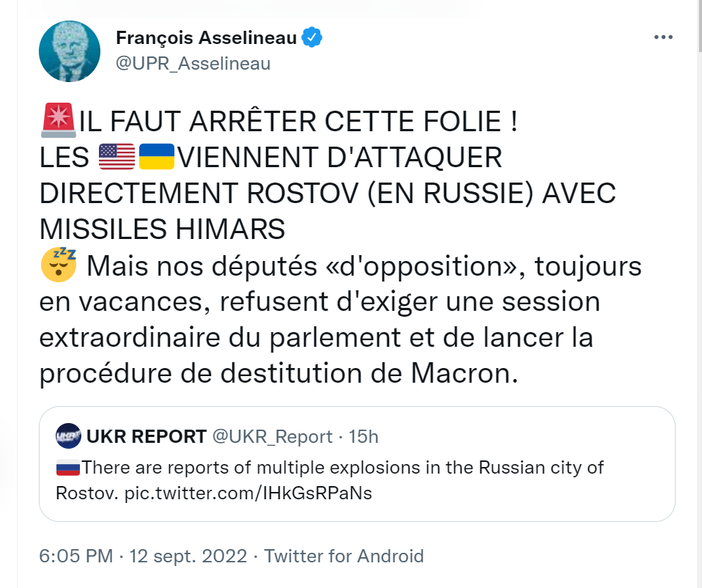Viewport: 702px width, 588px height.
Task: Open François Asselineau's profile picture
Action: point(69,51)
